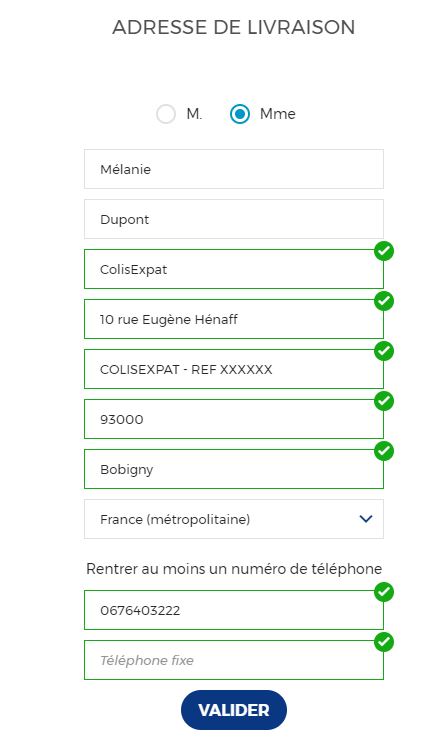427x742 pixels.
Task: Click the country dropdown chevron arrow
Action: click(366, 519)
